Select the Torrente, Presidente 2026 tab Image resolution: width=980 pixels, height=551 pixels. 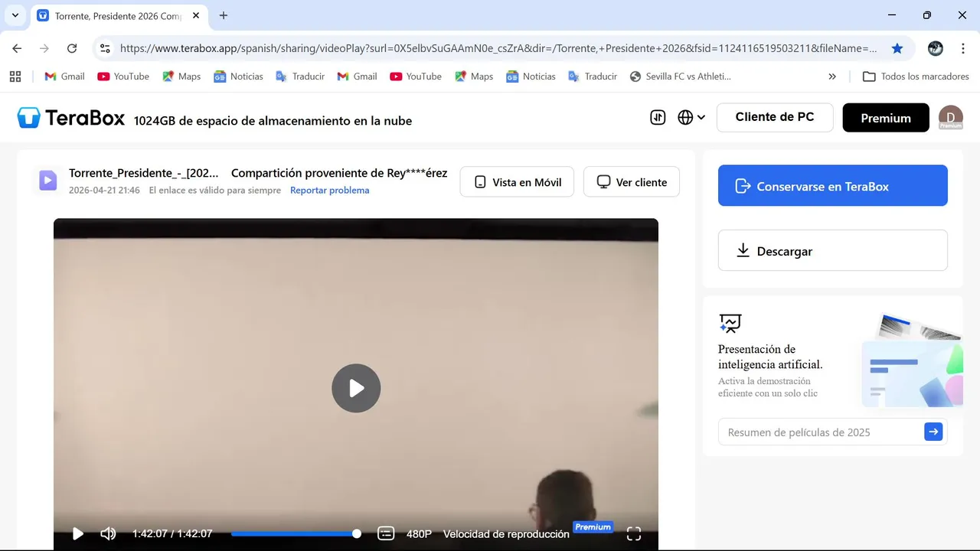pos(119,16)
